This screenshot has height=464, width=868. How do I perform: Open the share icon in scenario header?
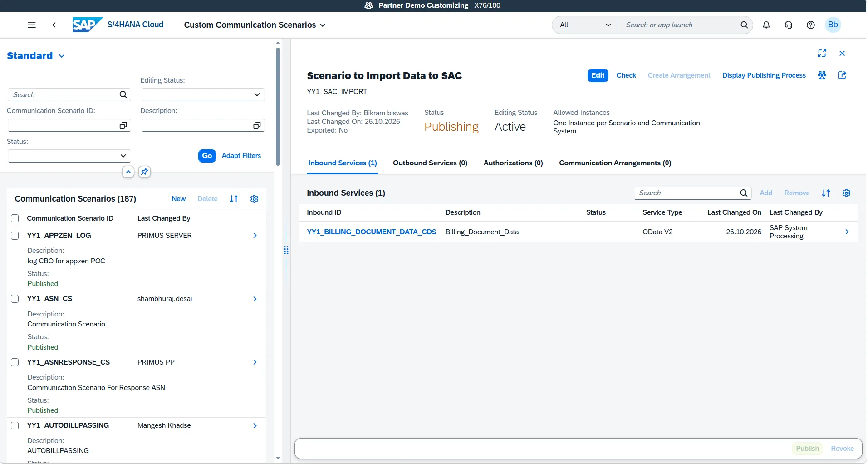click(x=842, y=75)
